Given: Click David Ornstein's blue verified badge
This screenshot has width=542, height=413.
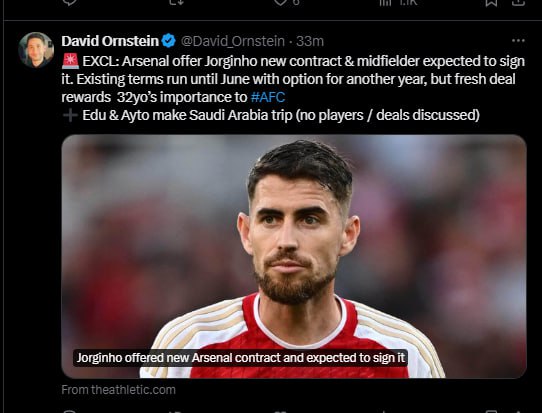Looking at the screenshot, I should coord(169,41).
